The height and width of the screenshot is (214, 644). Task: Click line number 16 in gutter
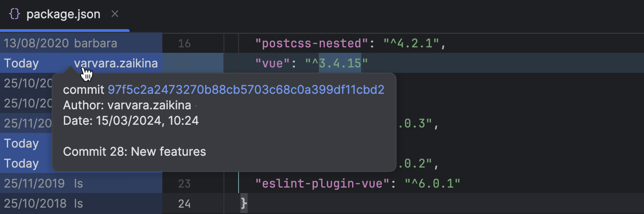tap(184, 44)
